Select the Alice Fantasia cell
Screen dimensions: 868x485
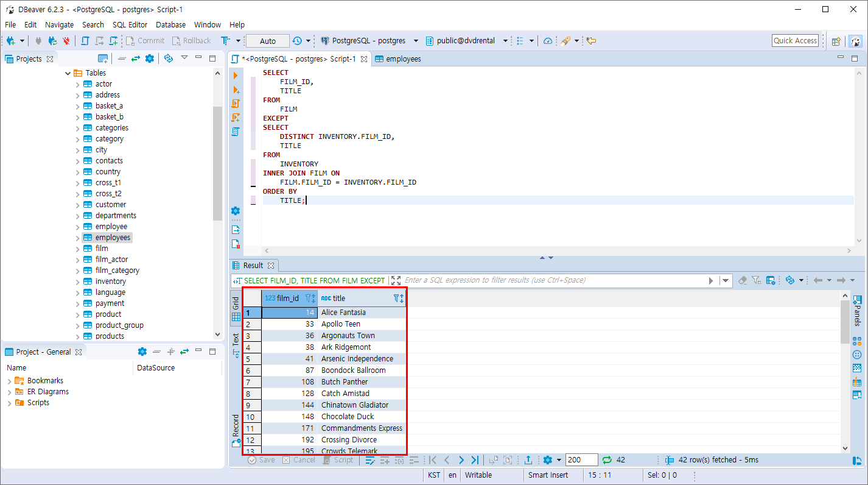pyautogui.click(x=362, y=313)
